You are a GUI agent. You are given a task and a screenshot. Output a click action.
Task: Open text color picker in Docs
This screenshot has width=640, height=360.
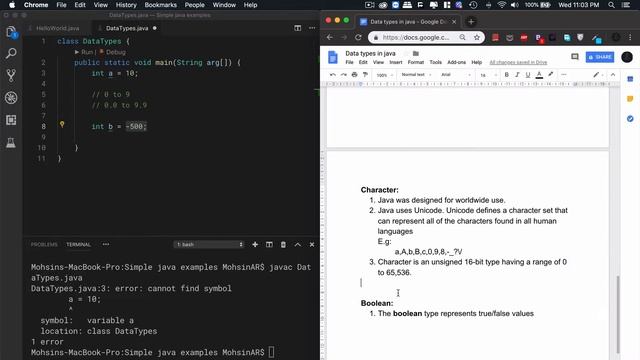tap(539, 75)
